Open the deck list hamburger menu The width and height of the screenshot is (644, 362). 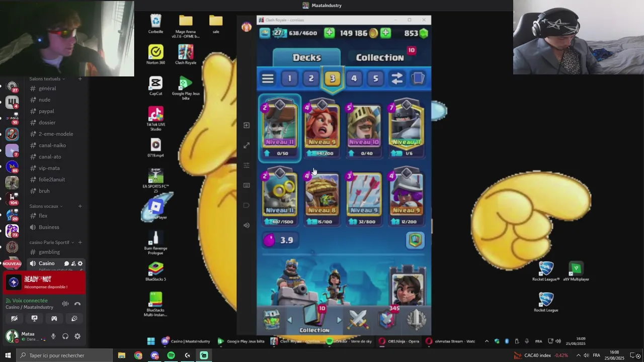pos(268,78)
